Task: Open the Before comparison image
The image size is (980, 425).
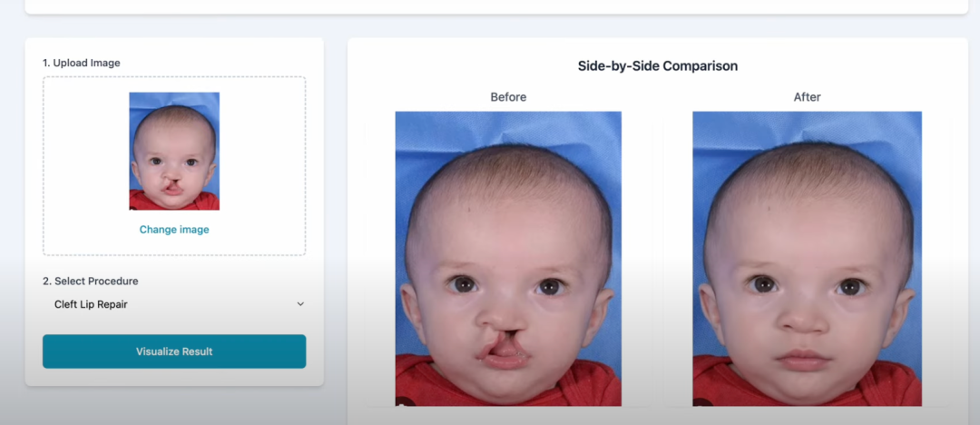Action: coord(508,259)
